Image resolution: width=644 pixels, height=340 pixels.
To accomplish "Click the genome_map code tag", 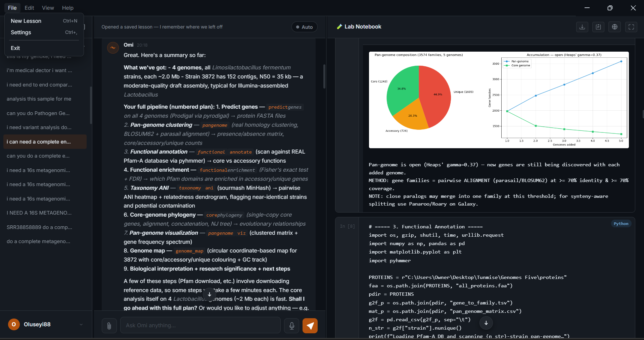I will (189, 251).
